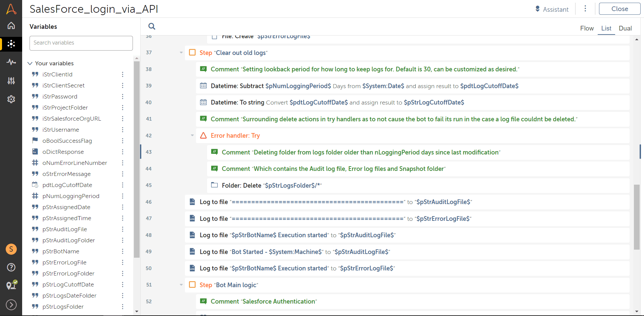Open the Manage sliders icon in sidebar
This screenshot has width=644, height=316.
click(x=11, y=81)
